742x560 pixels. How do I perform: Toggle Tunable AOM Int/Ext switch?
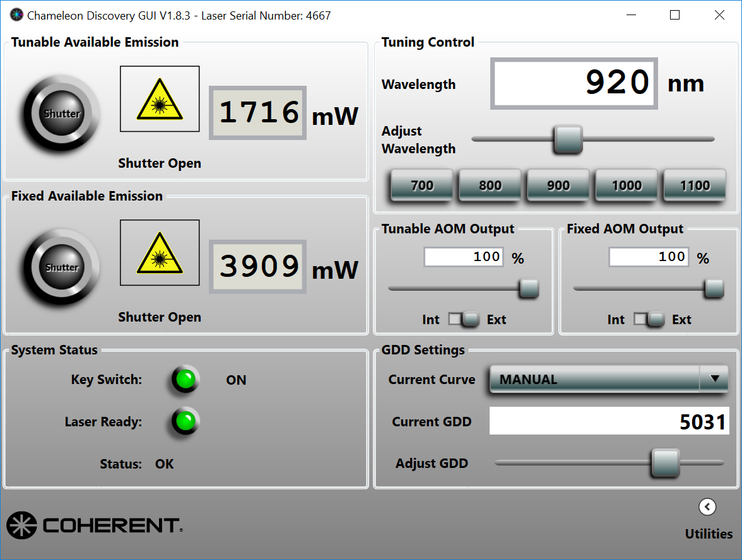(x=464, y=320)
